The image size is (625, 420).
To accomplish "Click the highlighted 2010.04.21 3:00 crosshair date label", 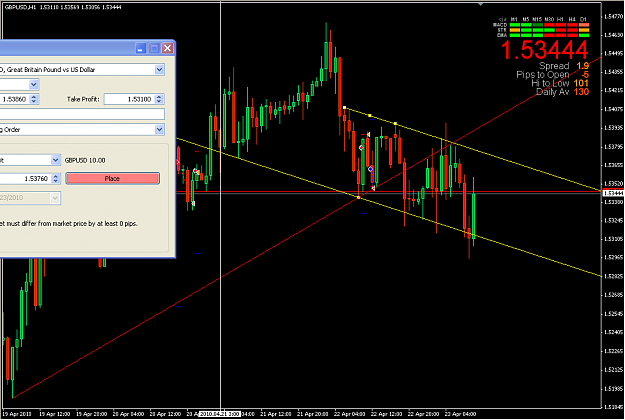I will (220, 414).
